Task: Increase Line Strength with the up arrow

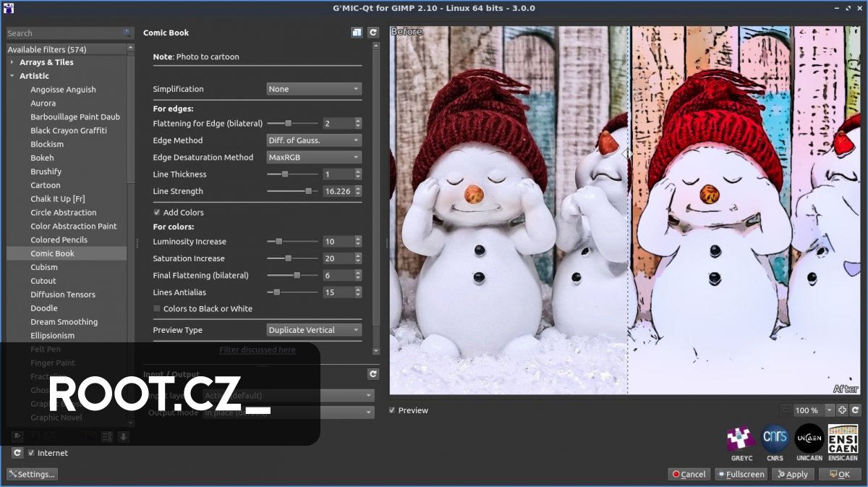Action: (358, 188)
